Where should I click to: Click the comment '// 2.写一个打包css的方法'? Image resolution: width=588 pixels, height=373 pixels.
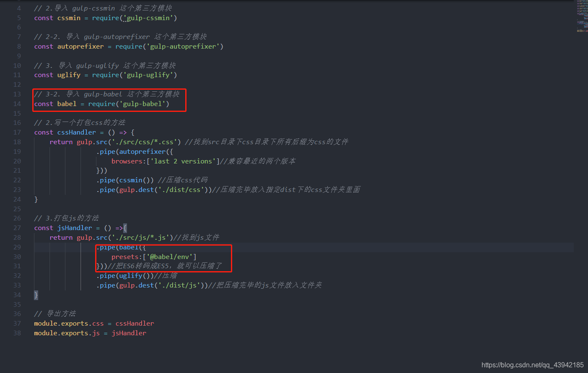point(80,123)
